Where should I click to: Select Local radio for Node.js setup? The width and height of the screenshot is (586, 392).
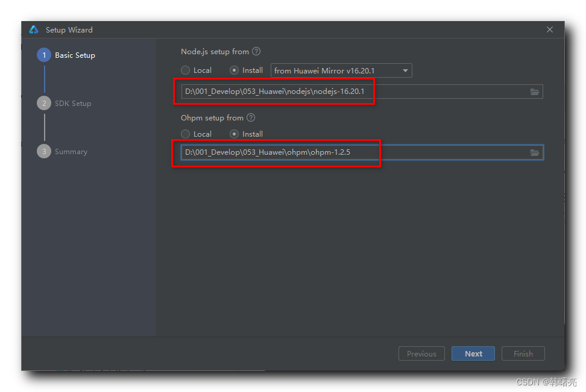pos(186,70)
